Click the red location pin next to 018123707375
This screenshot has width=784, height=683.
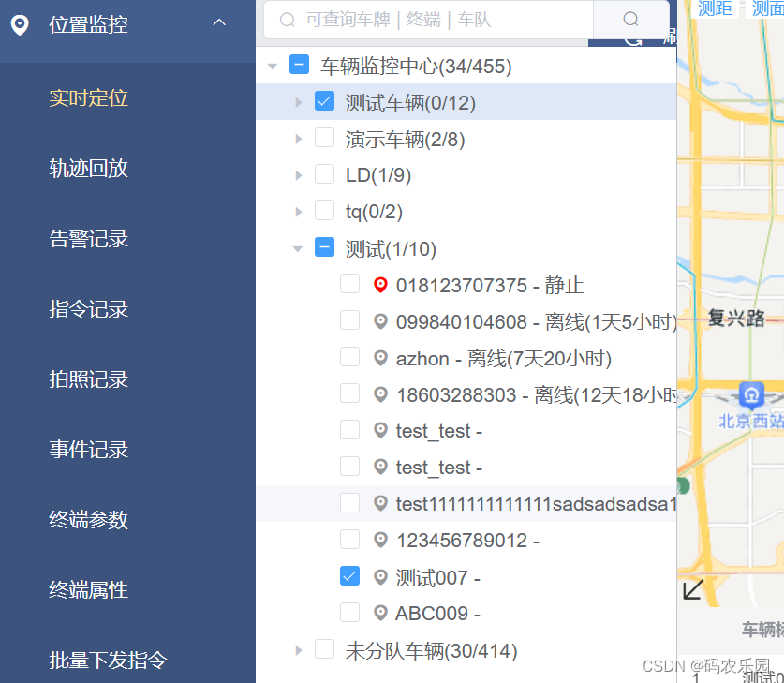379,285
